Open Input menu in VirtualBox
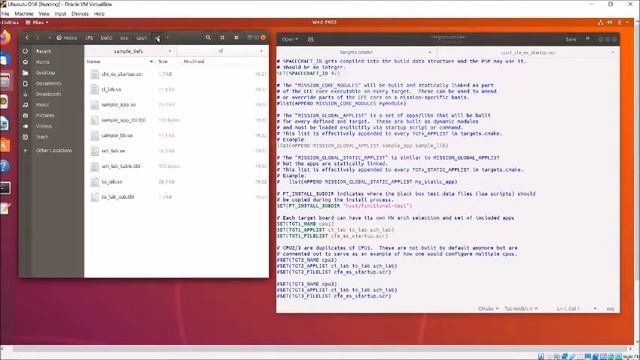 pos(60,13)
